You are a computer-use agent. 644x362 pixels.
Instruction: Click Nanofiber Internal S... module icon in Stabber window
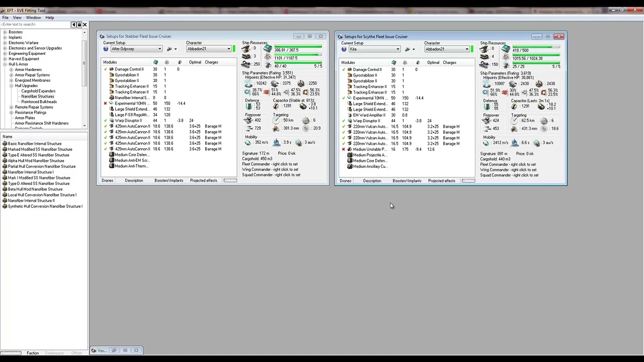click(112, 98)
